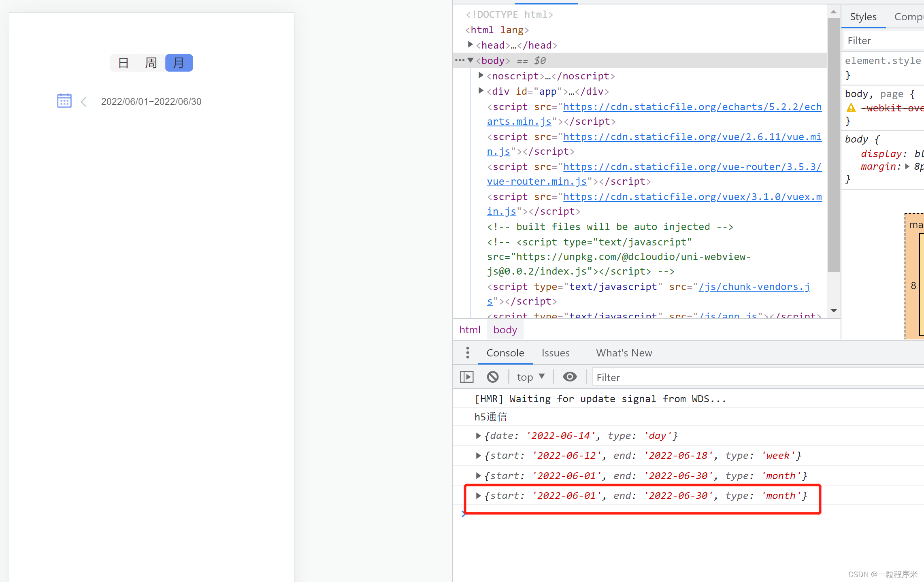Switch to the Computed tab
The height and width of the screenshot is (582, 924).
point(909,17)
